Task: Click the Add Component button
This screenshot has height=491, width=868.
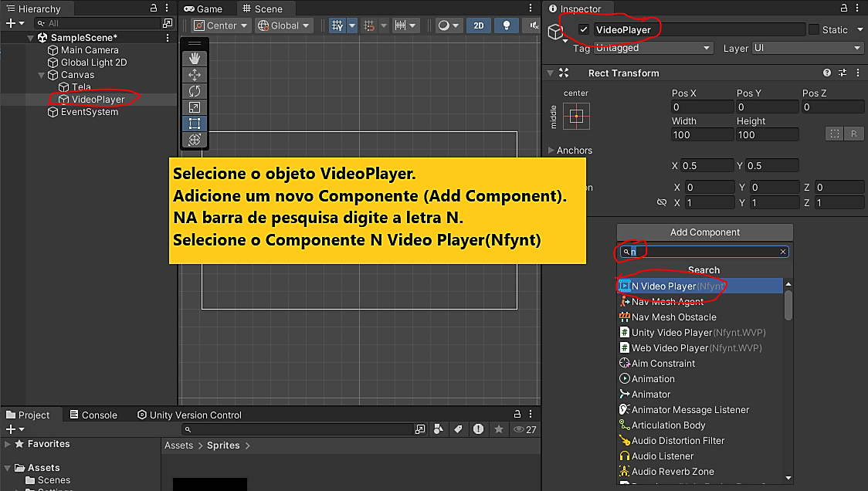Action: [705, 232]
